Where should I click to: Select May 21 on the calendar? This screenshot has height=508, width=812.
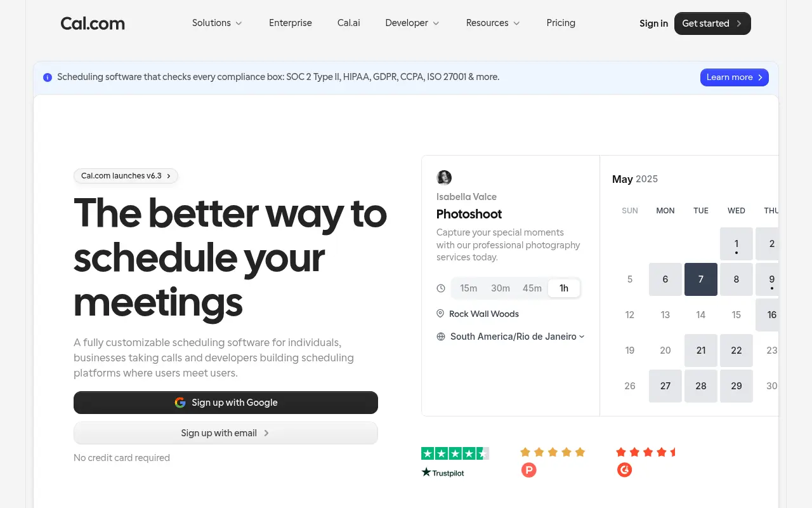[700, 351]
